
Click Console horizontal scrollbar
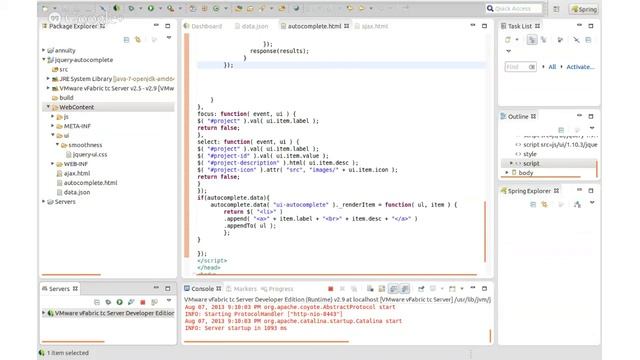[x=266, y=341]
